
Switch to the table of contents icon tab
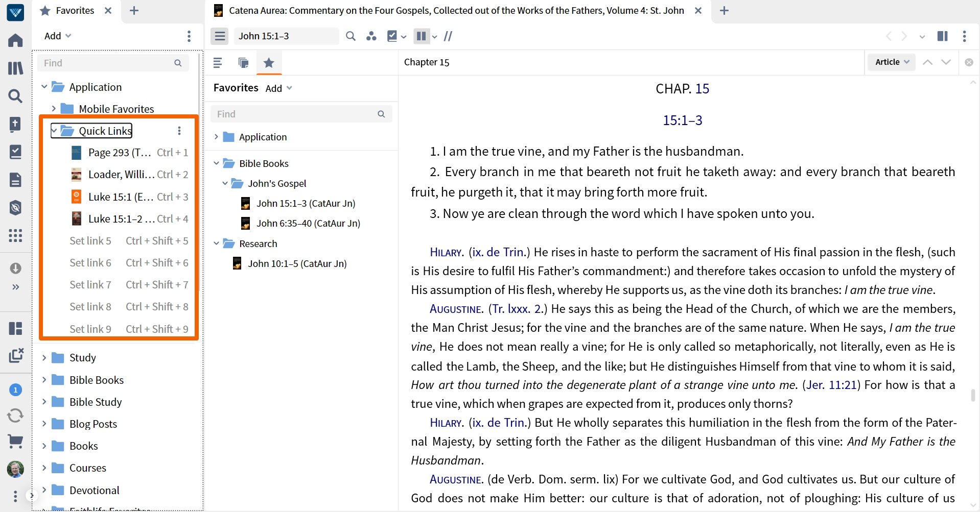point(218,62)
